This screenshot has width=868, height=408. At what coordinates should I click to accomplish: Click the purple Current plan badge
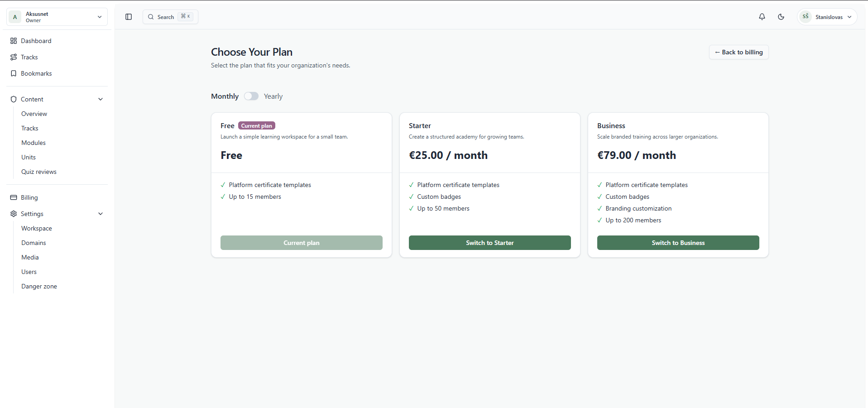257,125
